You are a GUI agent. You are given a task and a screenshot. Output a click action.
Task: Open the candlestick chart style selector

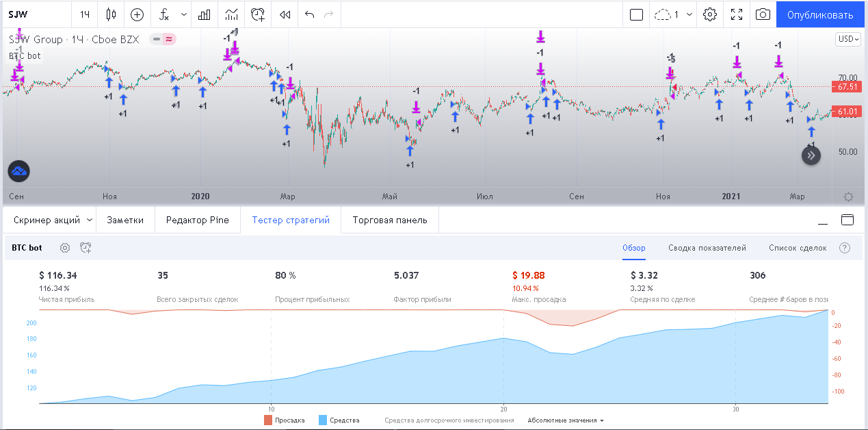tap(111, 14)
